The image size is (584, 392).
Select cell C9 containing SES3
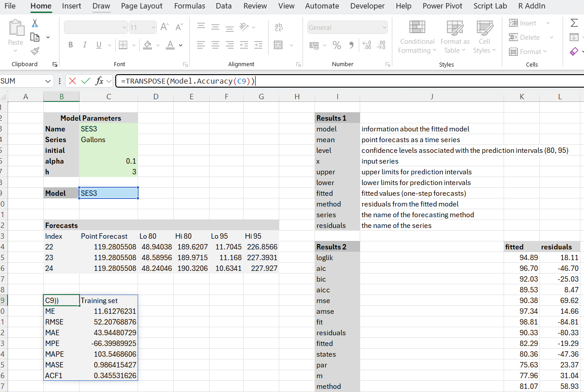point(109,193)
